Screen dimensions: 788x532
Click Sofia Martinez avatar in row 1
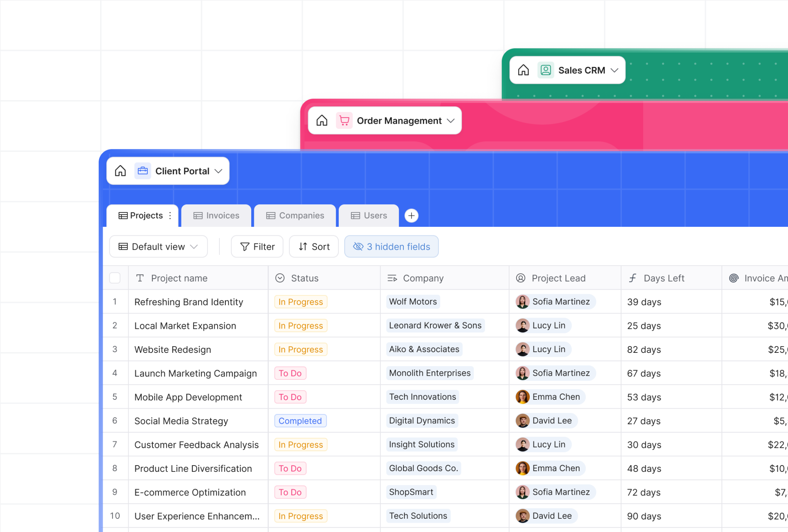(x=522, y=301)
